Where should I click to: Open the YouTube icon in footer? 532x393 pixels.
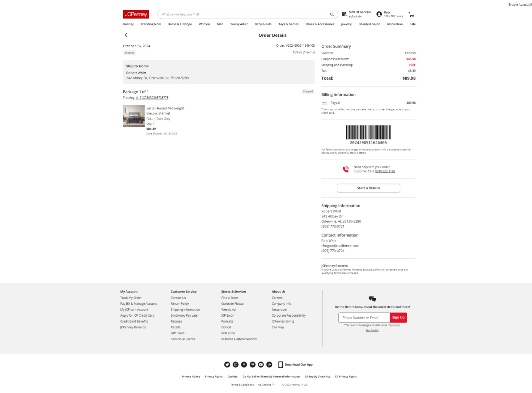[x=261, y=365]
